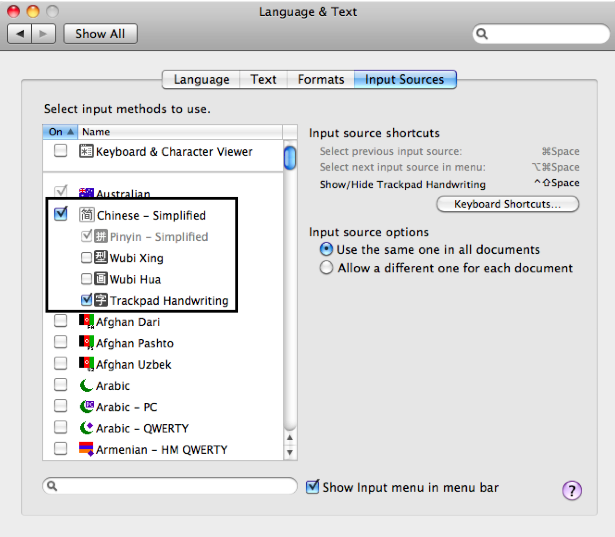Screen dimensions: 615x537
Task: Click the Show All button
Action: pyautogui.click(x=100, y=34)
